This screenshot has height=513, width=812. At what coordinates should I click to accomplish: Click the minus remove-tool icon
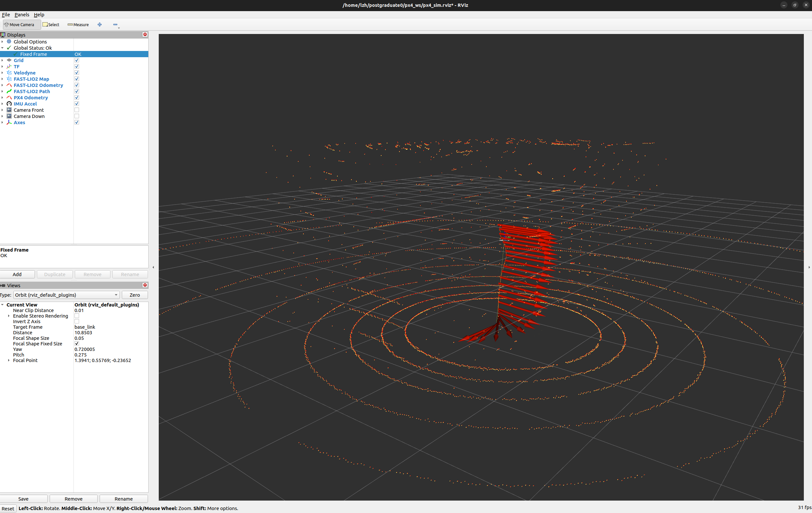[115, 25]
